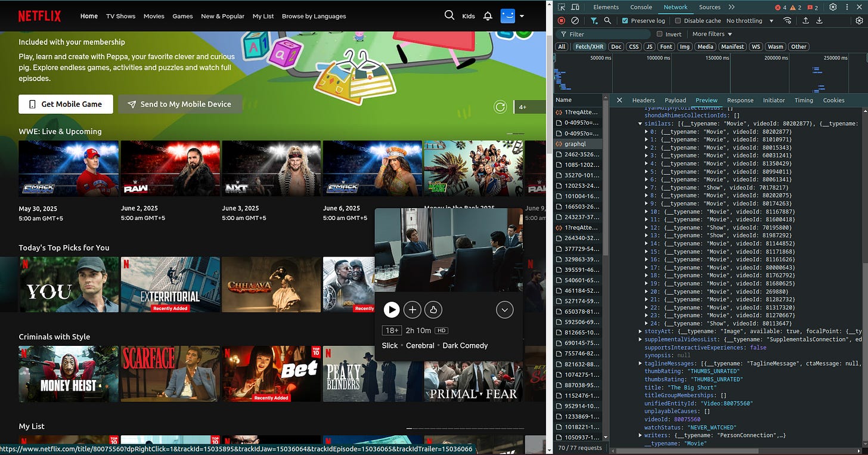Toggle the Fetch/XHR type filter
Screen dimensions: 868x455
pyautogui.click(x=588, y=47)
